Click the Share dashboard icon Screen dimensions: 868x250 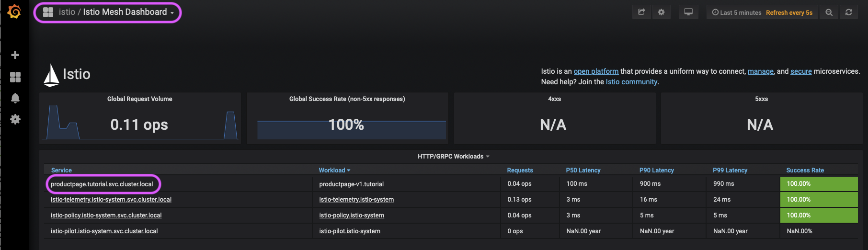pos(641,12)
